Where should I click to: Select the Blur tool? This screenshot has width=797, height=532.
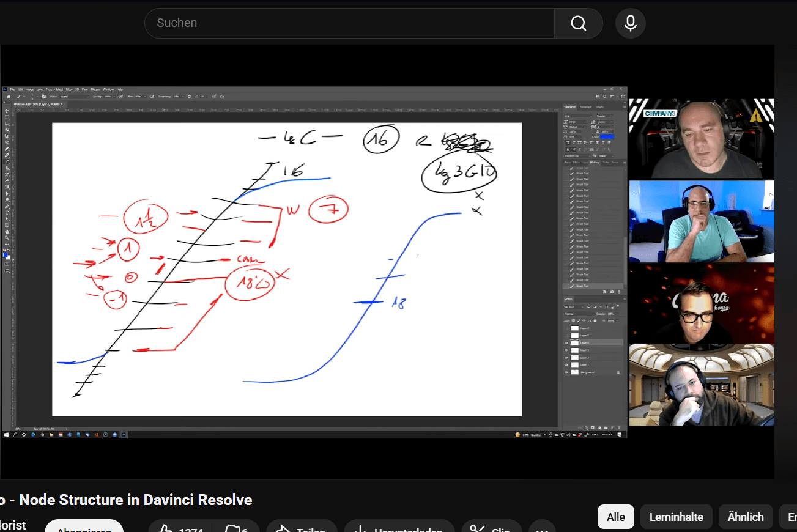click(7, 194)
